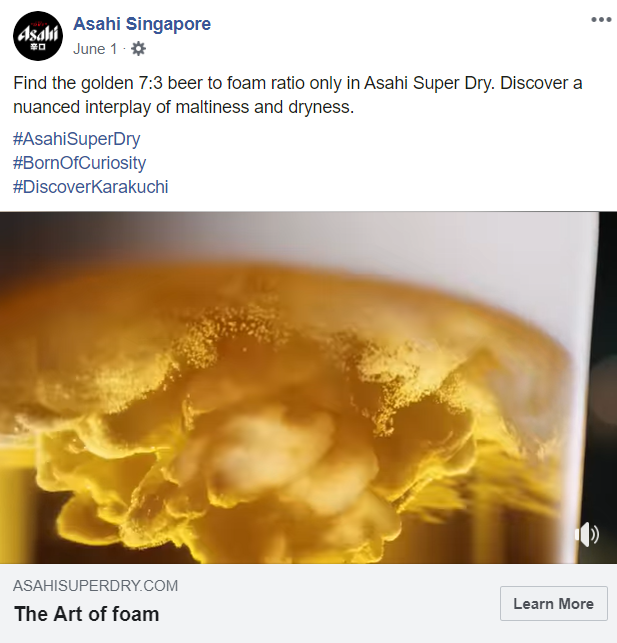The height and width of the screenshot is (643, 617).
Task: Play the beer foam video
Action: tap(308, 388)
